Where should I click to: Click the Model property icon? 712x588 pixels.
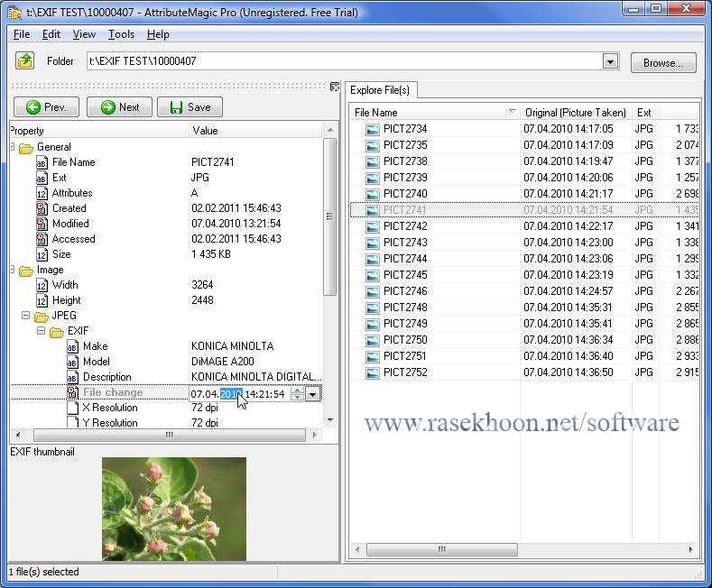72,362
